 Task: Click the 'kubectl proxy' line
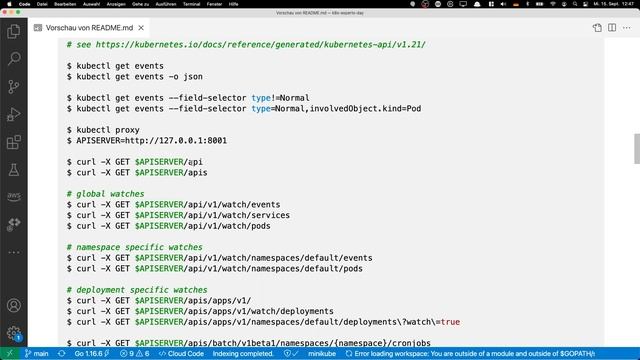pos(103,130)
